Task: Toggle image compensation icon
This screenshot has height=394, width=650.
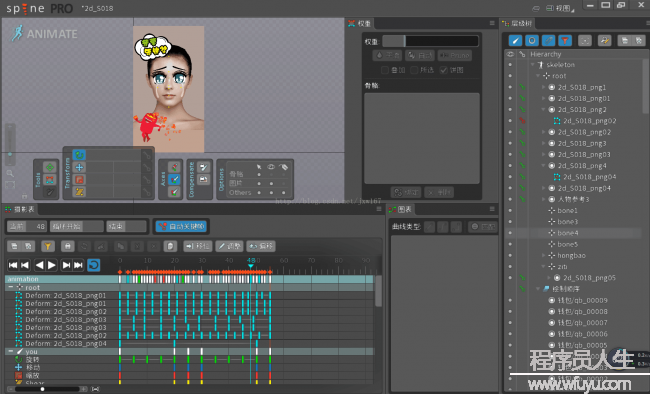Action: click(x=203, y=180)
